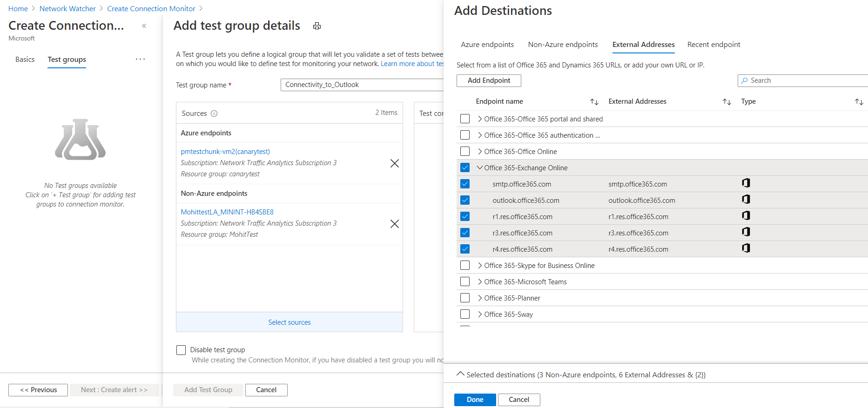Screen dimensions: 868x408
Task: Click the Office icon for smtp.office365.com
Action: (746, 183)
